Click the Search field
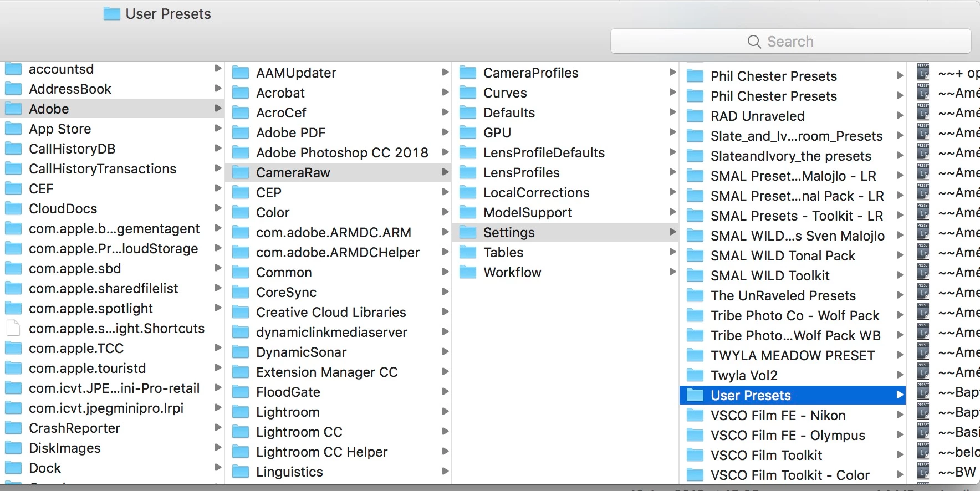 point(790,42)
